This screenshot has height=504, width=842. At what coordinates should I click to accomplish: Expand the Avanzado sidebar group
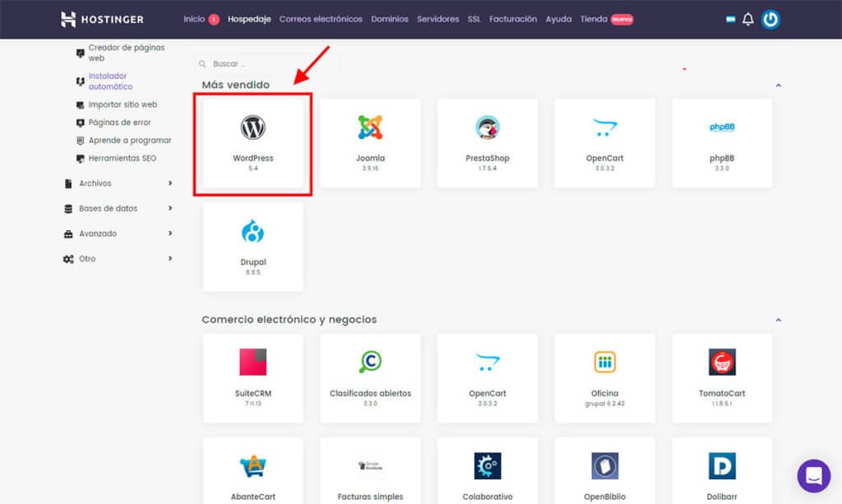tap(118, 234)
